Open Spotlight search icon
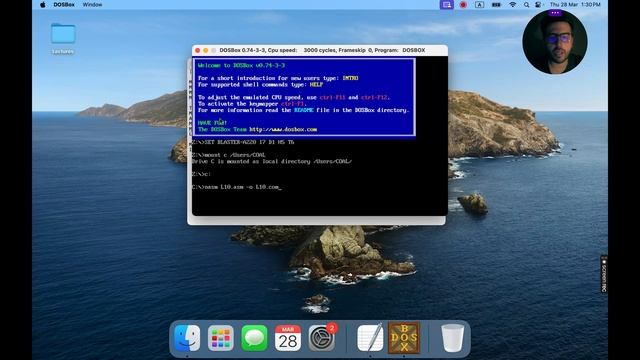 527,5
